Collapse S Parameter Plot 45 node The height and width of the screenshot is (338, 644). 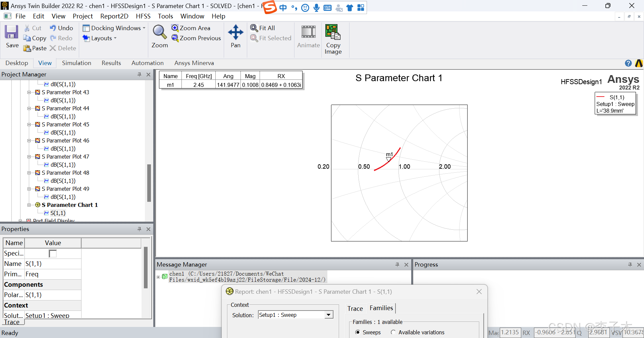(x=29, y=124)
